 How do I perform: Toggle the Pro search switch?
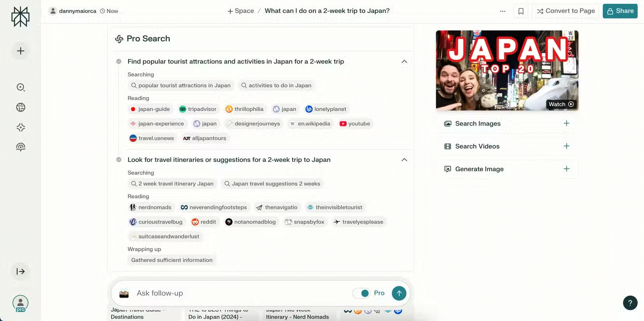point(361,293)
